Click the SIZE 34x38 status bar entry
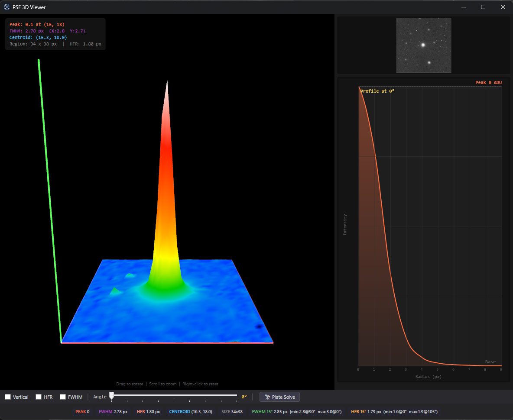Screen dimensions: 513x420 click(x=232, y=412)
